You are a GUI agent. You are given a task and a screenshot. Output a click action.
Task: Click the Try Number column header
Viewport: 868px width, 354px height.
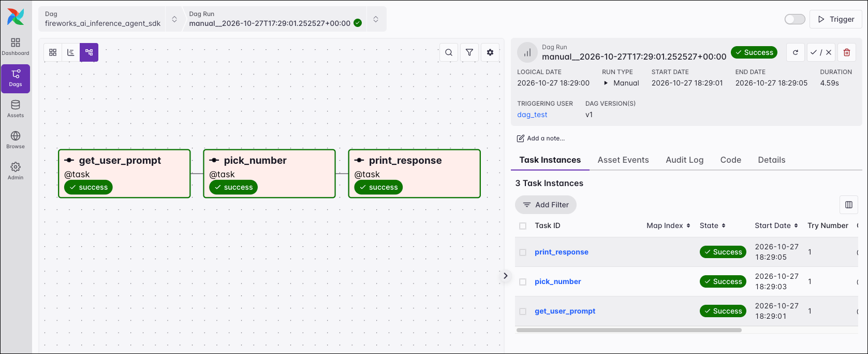(828, 225)
